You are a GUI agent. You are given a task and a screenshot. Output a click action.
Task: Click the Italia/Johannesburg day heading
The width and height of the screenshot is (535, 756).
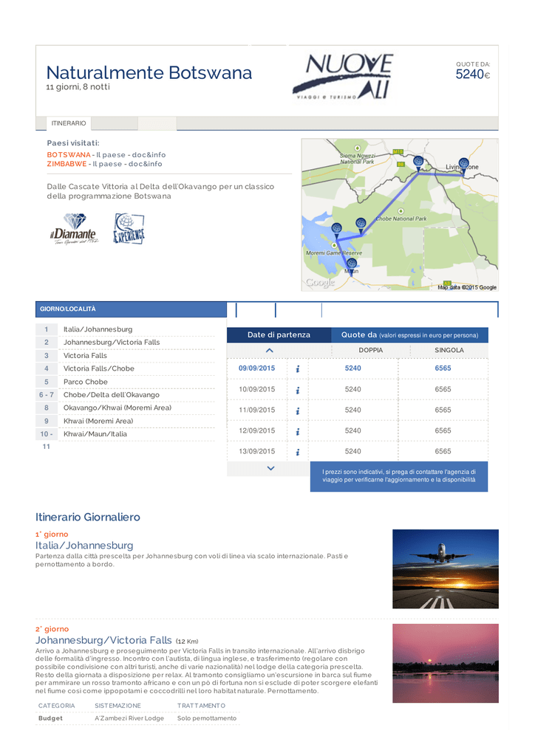(x=84, y=546)
